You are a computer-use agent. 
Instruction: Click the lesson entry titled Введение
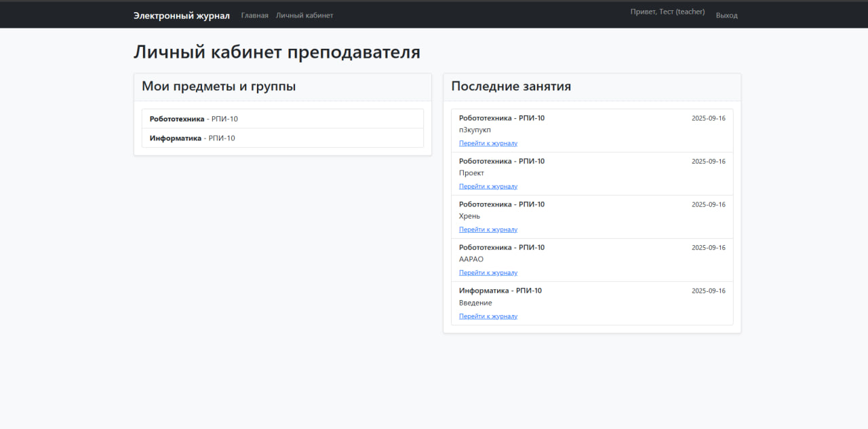pos(475,303)
